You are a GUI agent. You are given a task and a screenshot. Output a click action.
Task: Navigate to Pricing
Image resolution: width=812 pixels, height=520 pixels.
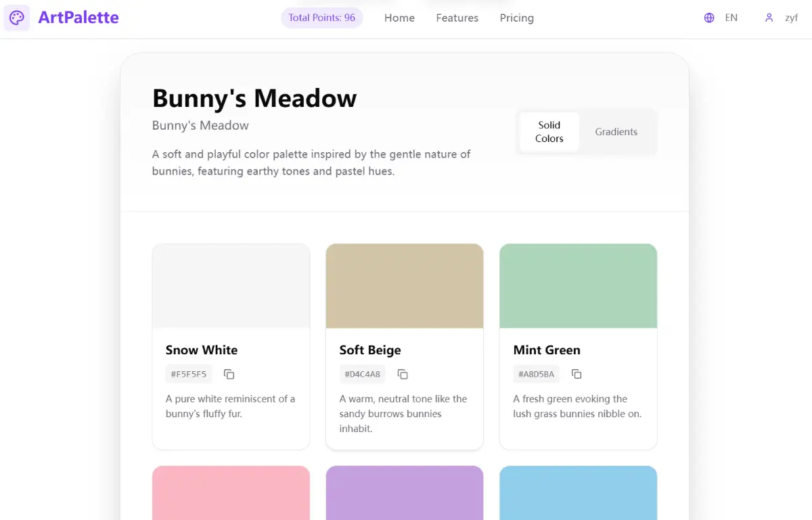tap(517, 18)
